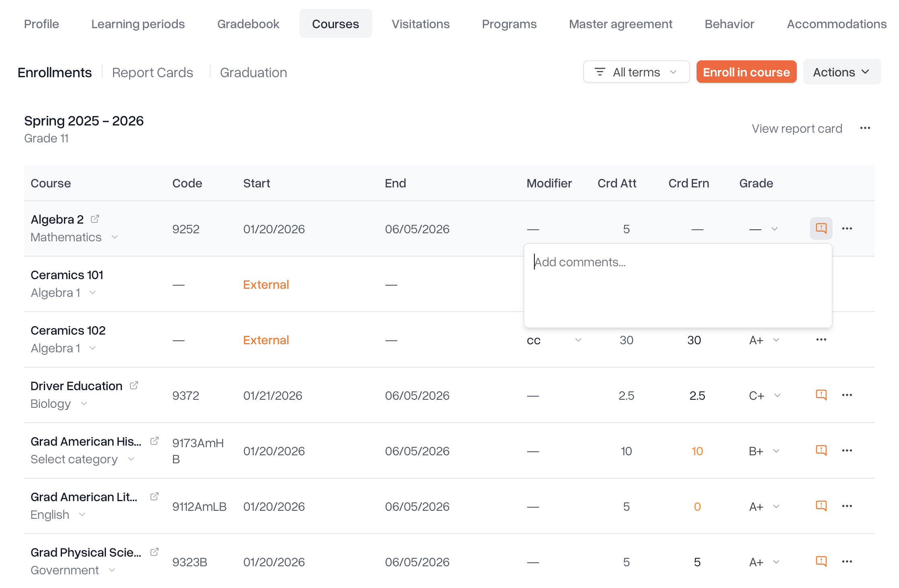This screenshot has width=899, height=588.
Task: Open Mathematics category dropdown under Algebra 2
Action: tap(115, 237)
